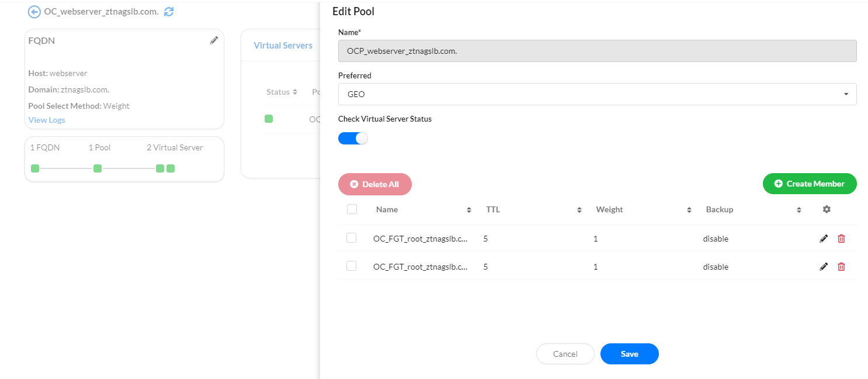Go back using the back arrow icon
The image size is (868, 379).
[34, 11]
